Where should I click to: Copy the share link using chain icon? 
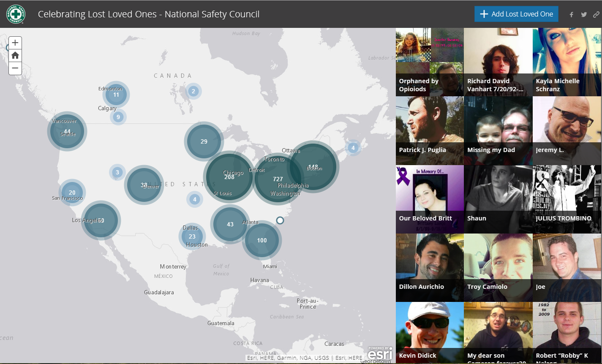596,14
